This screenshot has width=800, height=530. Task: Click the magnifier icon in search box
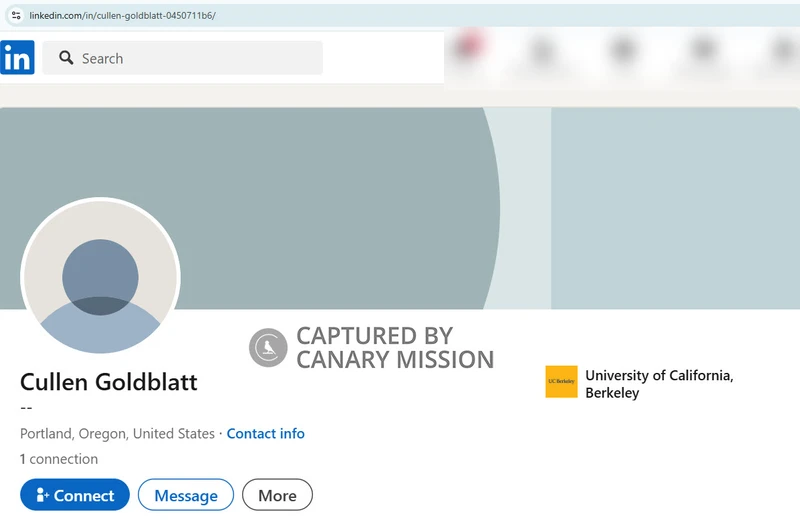click(66, 58)
